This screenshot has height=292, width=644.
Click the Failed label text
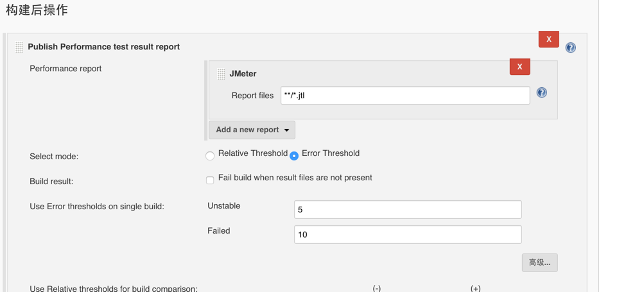[219, 231]
